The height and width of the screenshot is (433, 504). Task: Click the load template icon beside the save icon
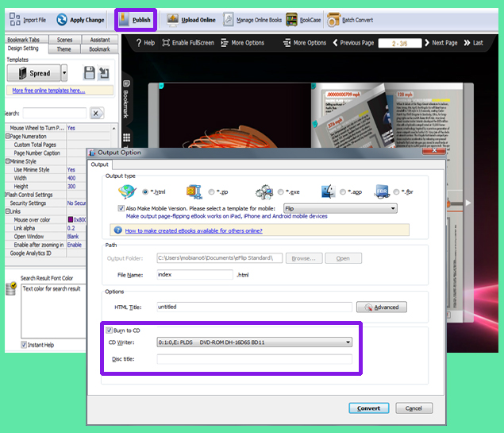(x=103, y=73)
